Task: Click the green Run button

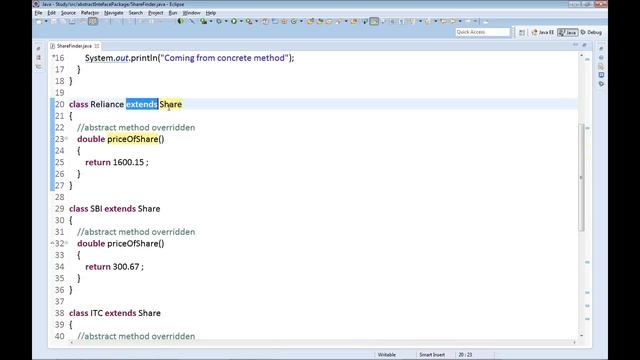Action: tap(234, 21)
